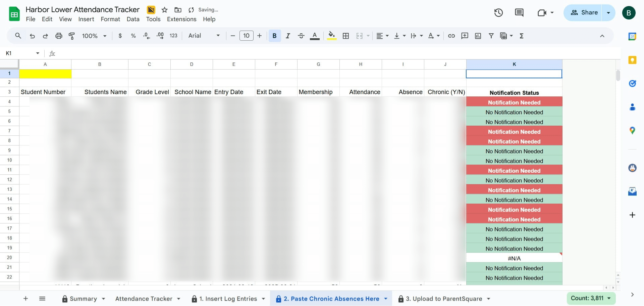
Task: Open Google Sheets home
Action: (x=14, y=14)
